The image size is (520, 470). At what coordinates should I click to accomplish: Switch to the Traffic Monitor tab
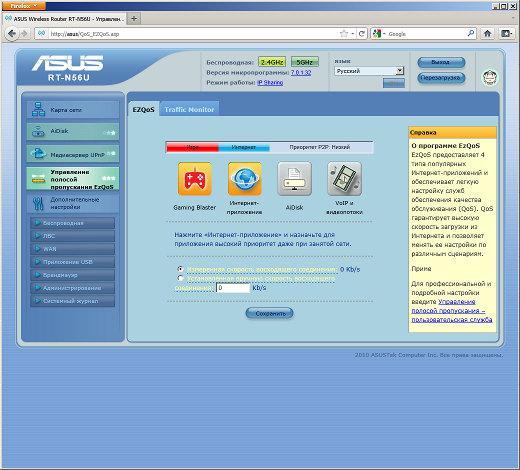tap(189, 109)
